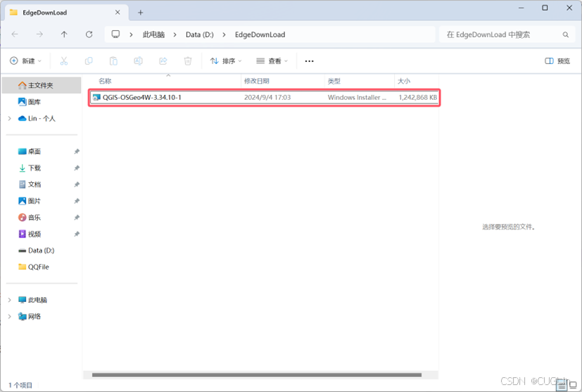Image resolution: width=582 pixels, height=392 pixels.
Task: Refresh the current folder
Action: click(x=89, y=34)
